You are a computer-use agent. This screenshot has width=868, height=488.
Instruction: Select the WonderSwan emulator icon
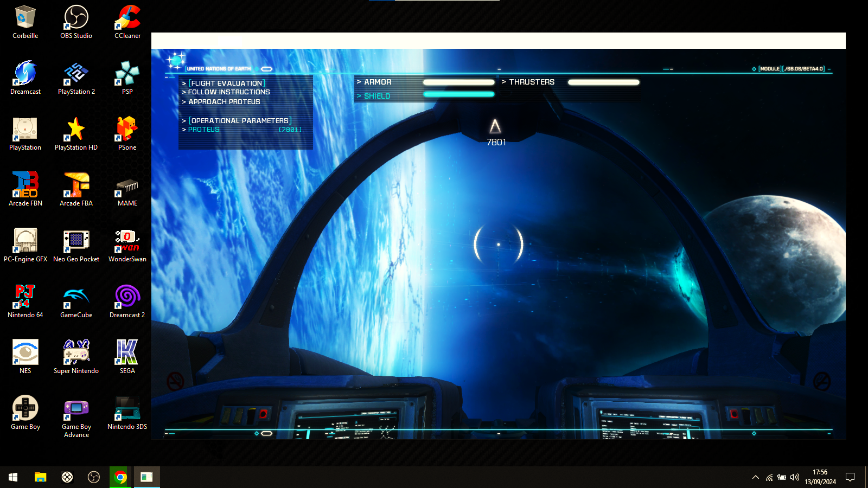click(127, 246)
